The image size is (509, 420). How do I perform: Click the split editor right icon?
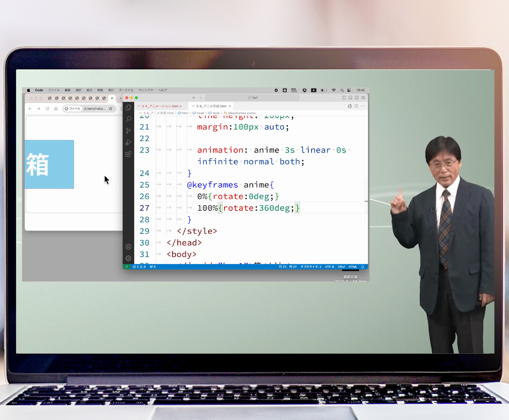356,106
